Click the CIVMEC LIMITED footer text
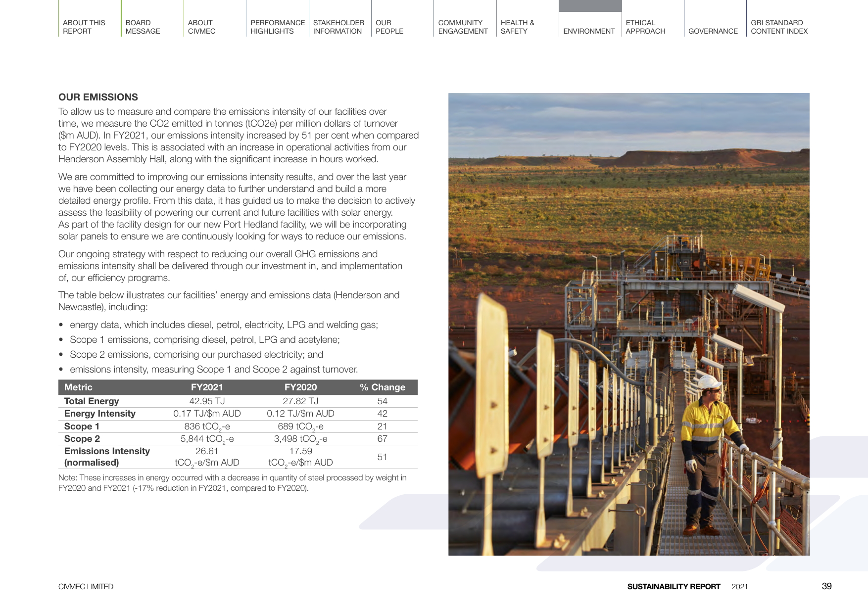 point(86,587)
